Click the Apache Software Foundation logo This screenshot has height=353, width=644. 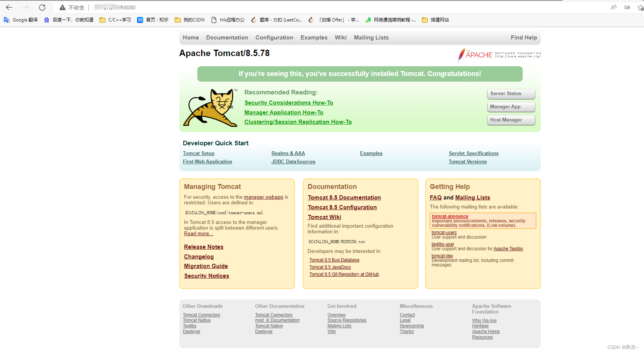pos(499,55)
